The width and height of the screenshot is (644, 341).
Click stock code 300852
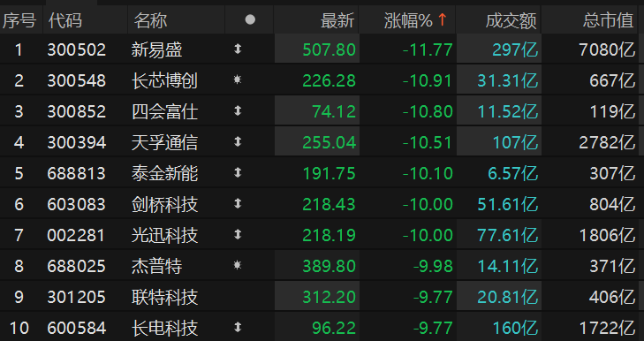tap(76, 111)
